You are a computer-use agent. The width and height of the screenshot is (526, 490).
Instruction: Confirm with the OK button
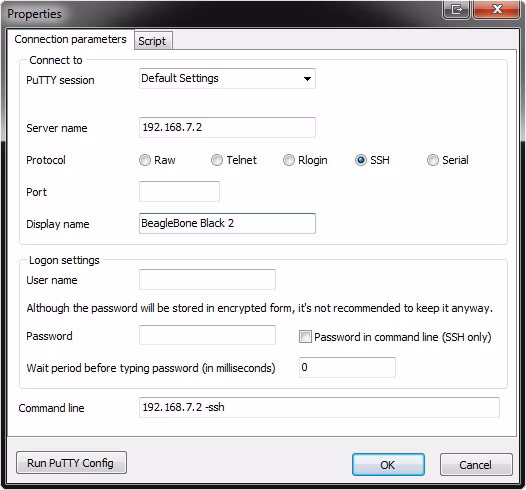pyautogui.click(x=388, y=465)
